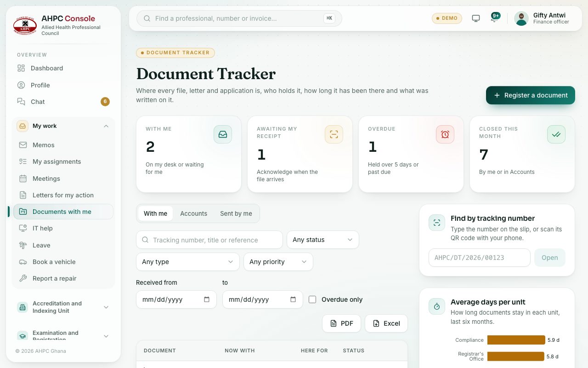Screen dimensions: 588x368
Task: Focus the global search field
Action: [239, 18]
